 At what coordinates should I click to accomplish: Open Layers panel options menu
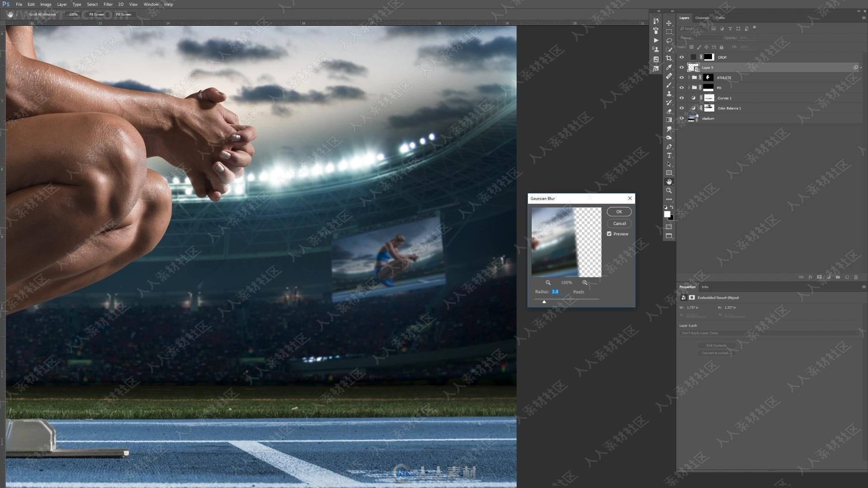(863, 18)
